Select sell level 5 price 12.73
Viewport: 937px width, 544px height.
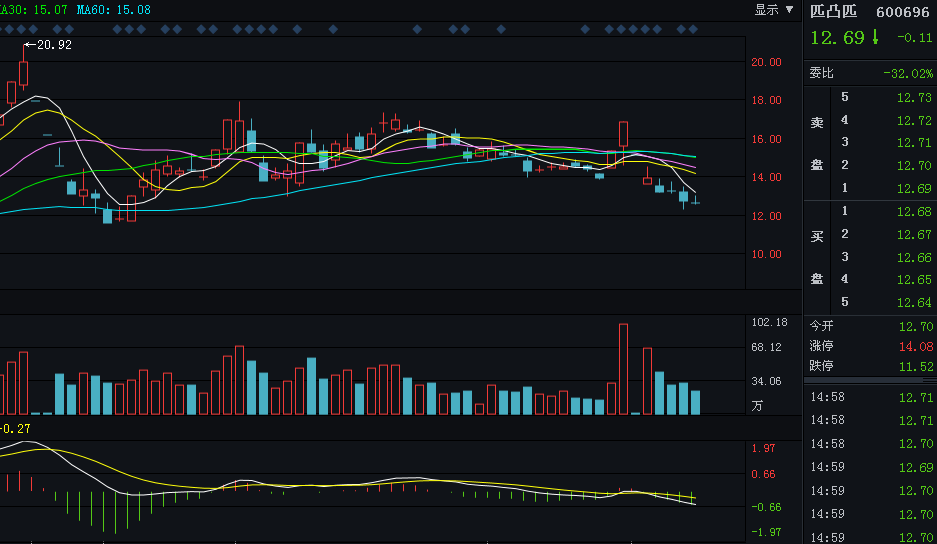click(x=914, y=97)
